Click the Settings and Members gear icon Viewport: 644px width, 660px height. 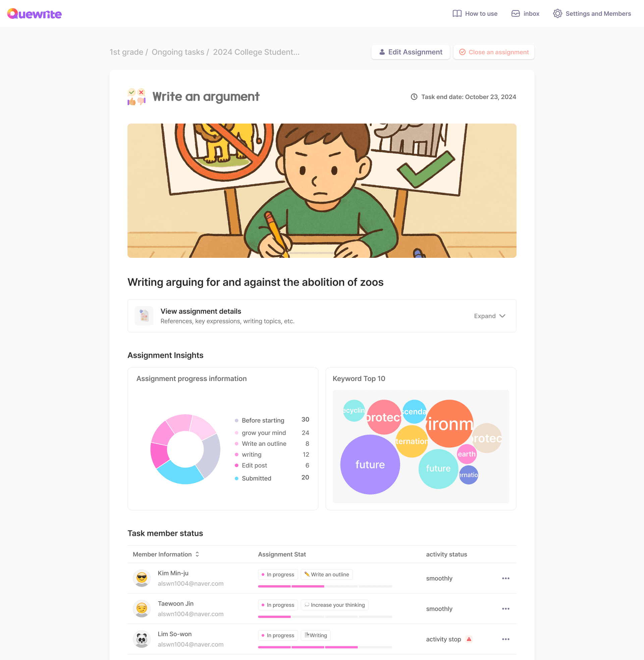(x=557, y=13)
